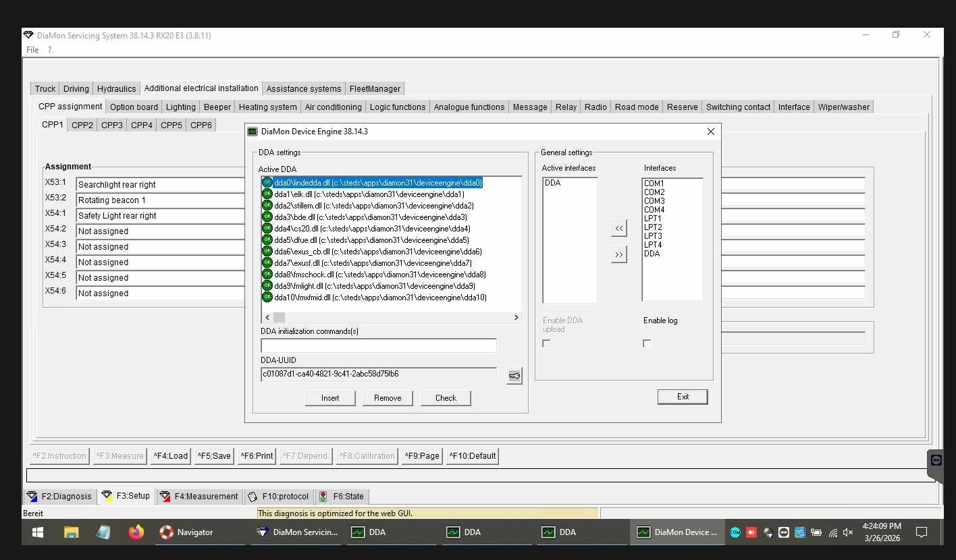
Task: Click OK status icon for dda5\dfue.dll
Action: click(x=267, y=240)
